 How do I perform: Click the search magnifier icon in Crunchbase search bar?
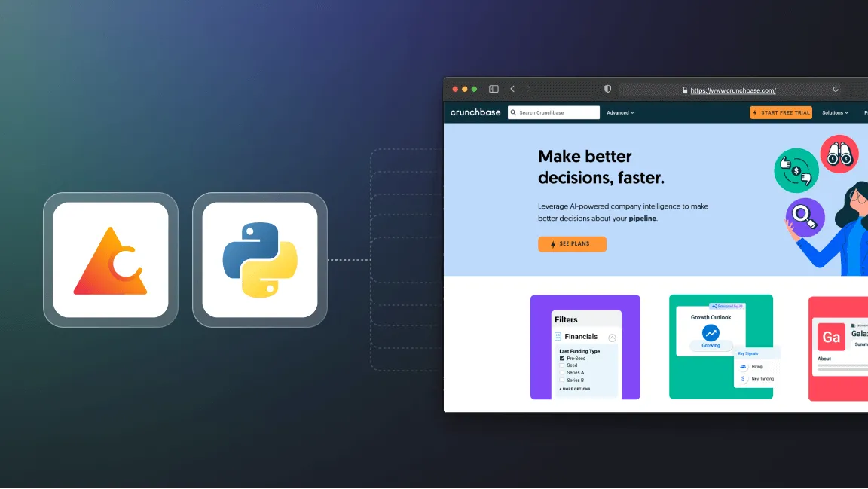(513, 112)
